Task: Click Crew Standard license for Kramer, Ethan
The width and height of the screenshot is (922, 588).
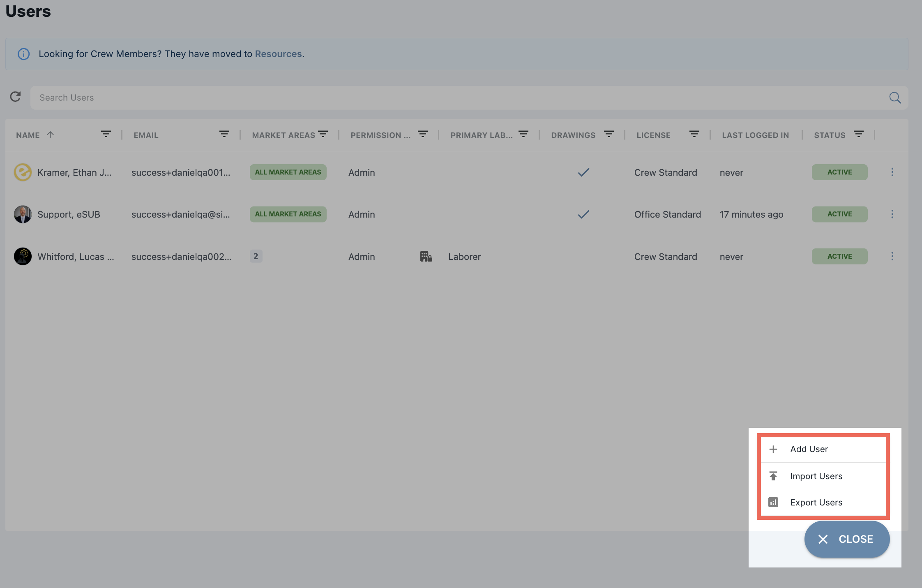Action: 666,172
